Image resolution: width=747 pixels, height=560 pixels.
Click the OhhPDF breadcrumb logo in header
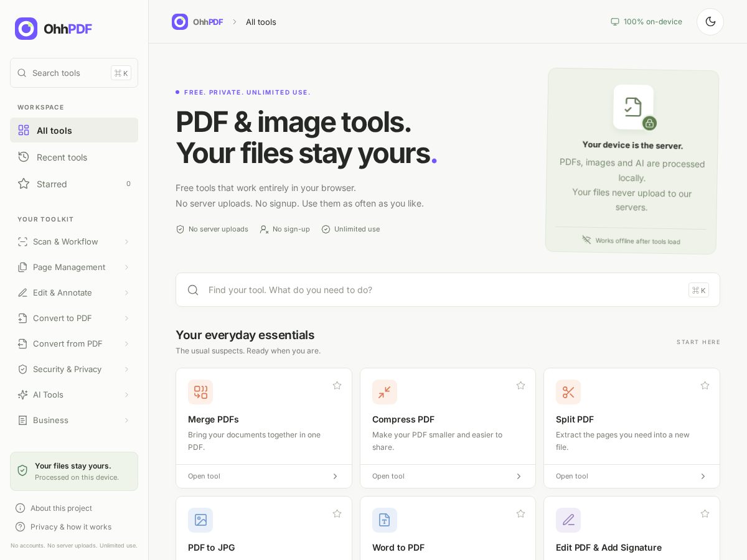tap(197, 22)
